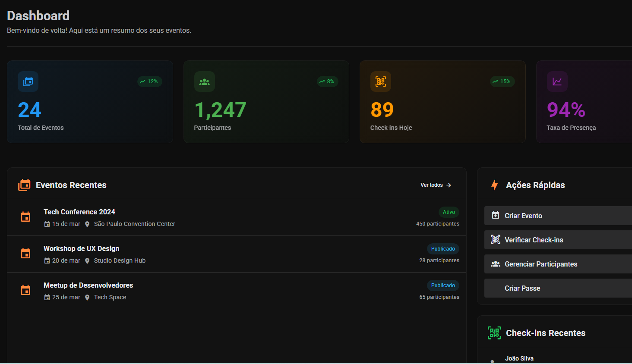
Task: Click the calendar icon beside Workshop de UX Design
Action: [25, 254]
